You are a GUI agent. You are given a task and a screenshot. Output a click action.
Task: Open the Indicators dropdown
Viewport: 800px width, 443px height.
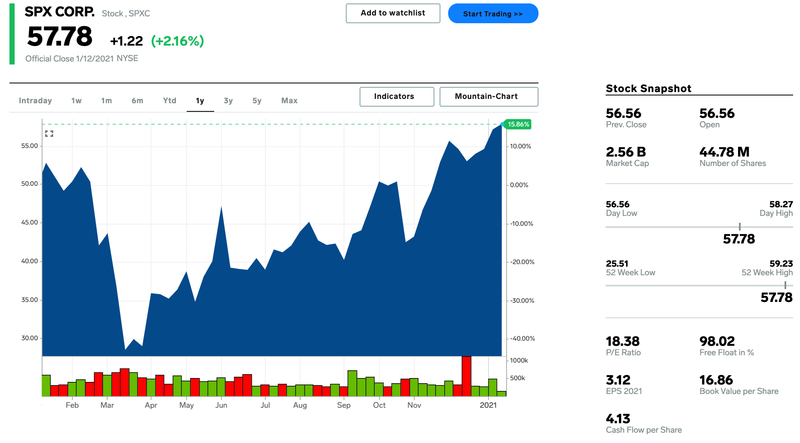pos(396,96)
